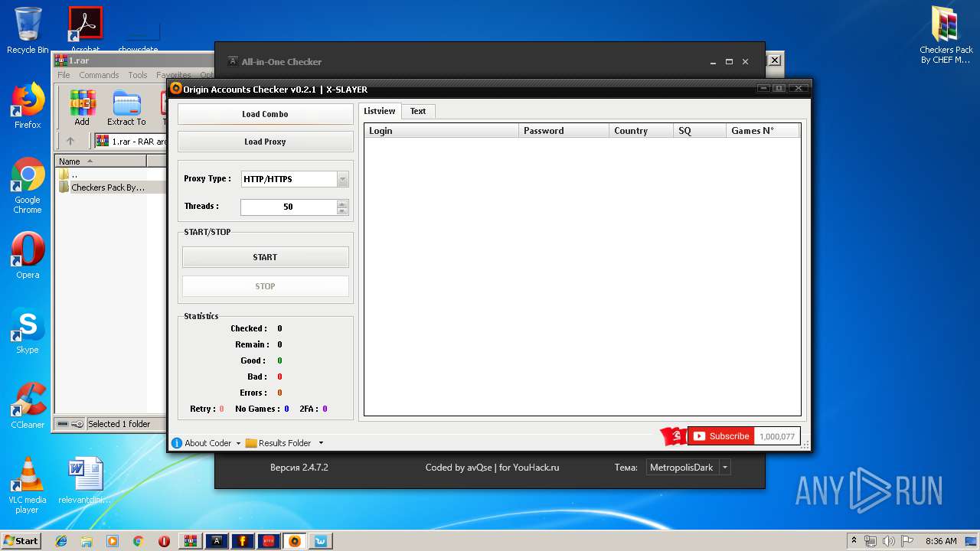Select the parent '..' folder in WinRAR
The height and width of the screenshot is (551, 980).
[x=73, y=174]
